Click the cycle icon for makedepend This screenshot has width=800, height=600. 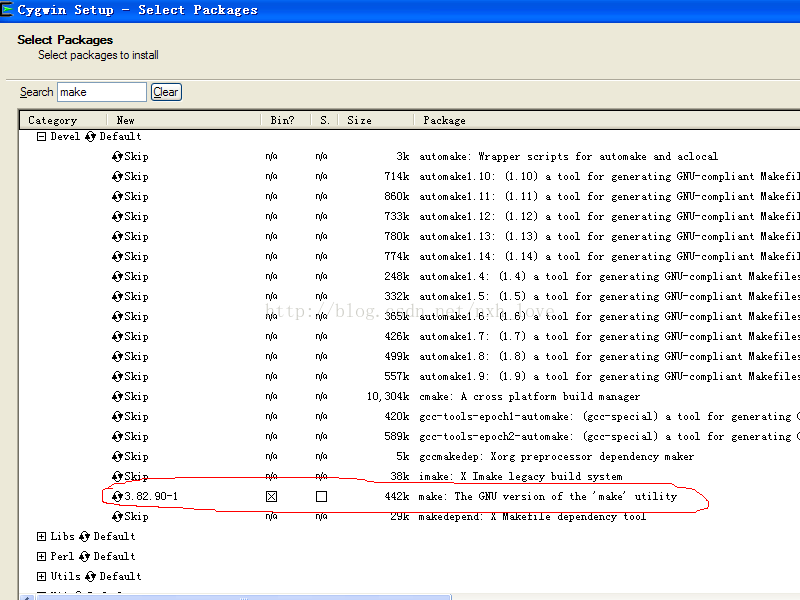click(117, 516)
